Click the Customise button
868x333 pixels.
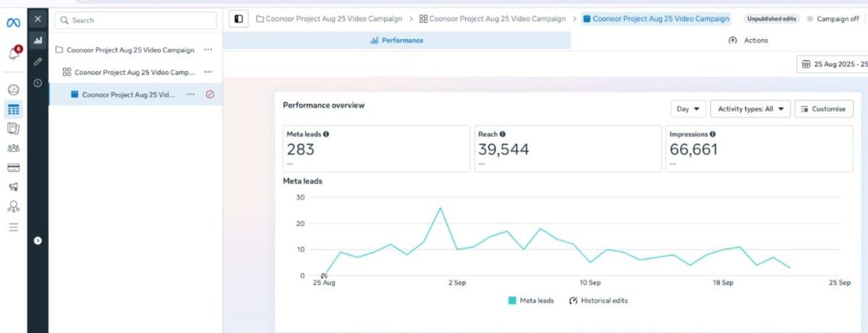(x=823, y=109)
